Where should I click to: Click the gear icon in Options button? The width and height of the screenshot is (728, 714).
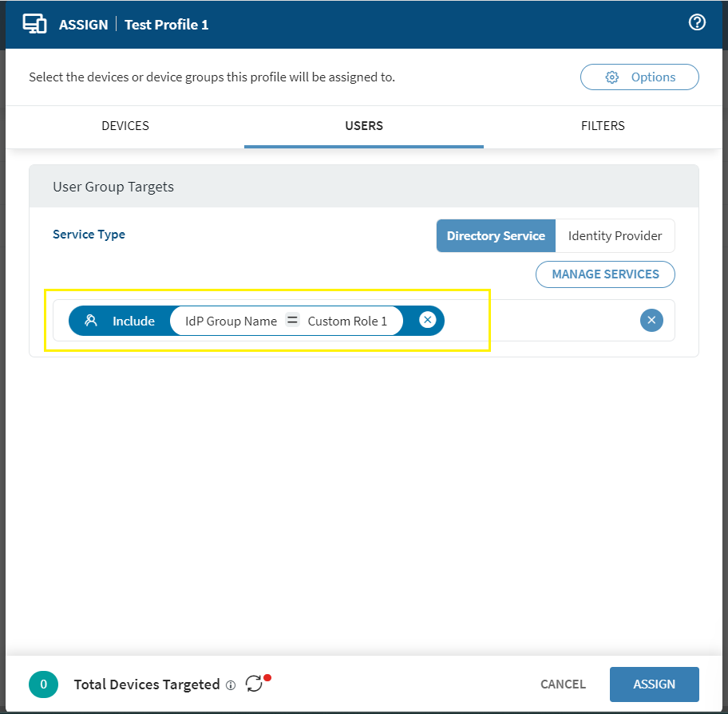(612, 77)
